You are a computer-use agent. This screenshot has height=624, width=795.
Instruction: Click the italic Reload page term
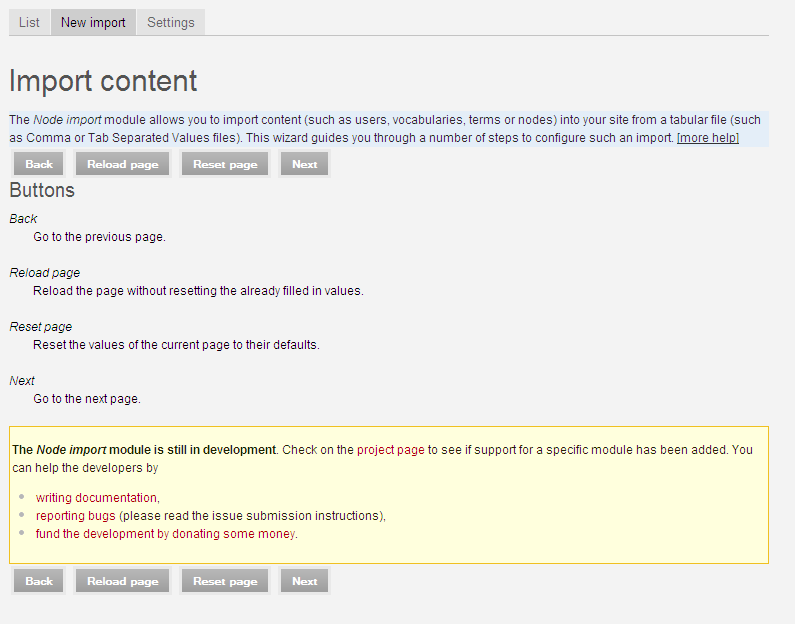click(x=45, y=273)
